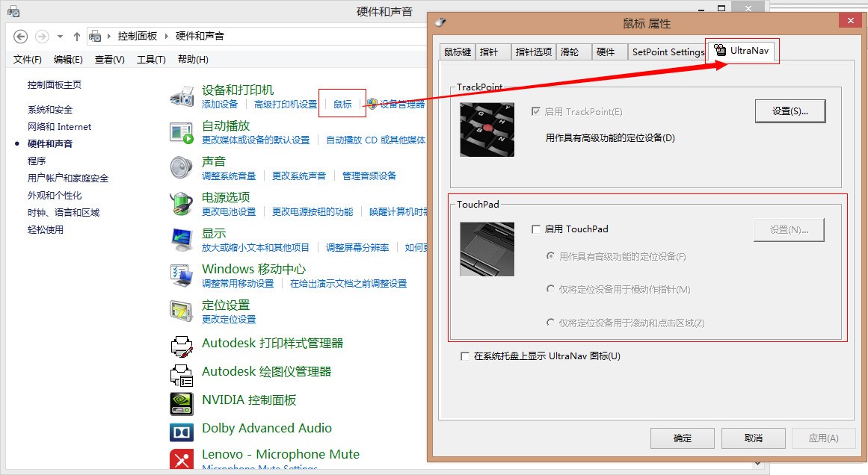Click the navigation Up arrow button
Viewport: 868px width, 475px height.
77,36
